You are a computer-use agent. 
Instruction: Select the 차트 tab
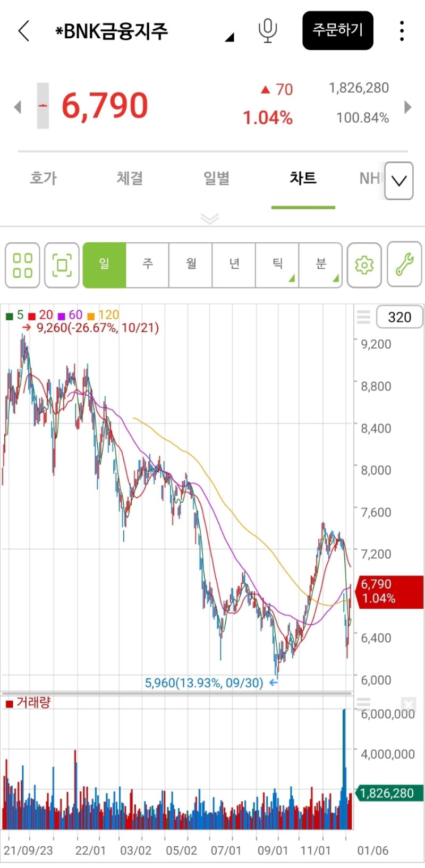pos(303,178)
